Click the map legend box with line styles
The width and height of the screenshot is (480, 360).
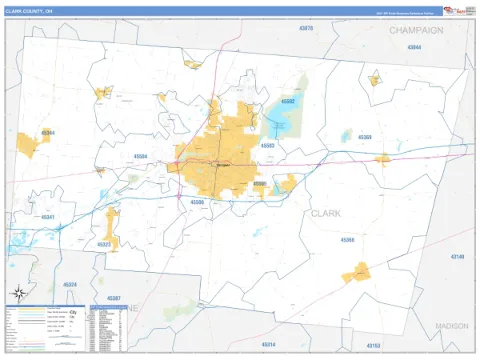pyautogui.click(x=45, y=328)
